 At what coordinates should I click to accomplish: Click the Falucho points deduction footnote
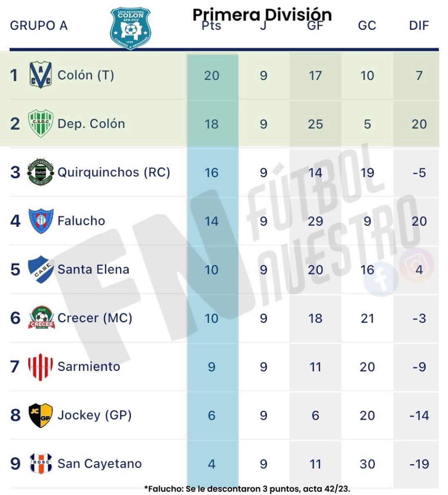[x=247, y=488]
